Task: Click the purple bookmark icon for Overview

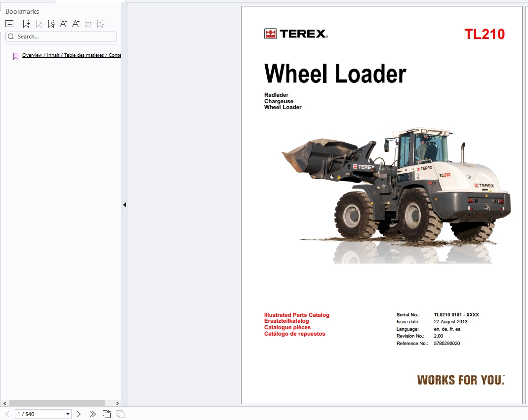Action: (16, 56)
